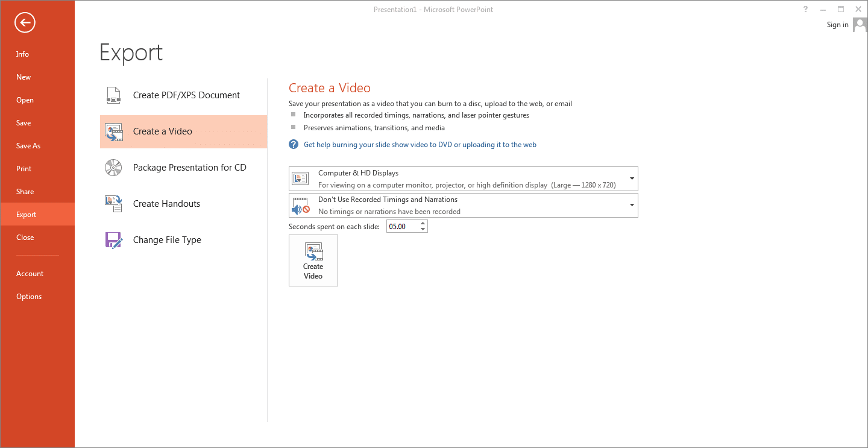Open the help burning video to DVD link
Screen dimensions: 868x448
tap(420, 145)
